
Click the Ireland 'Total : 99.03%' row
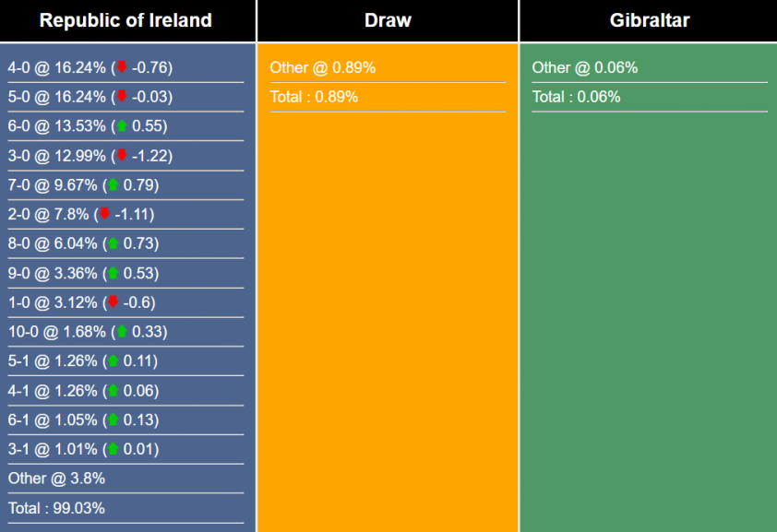point(57,508)
